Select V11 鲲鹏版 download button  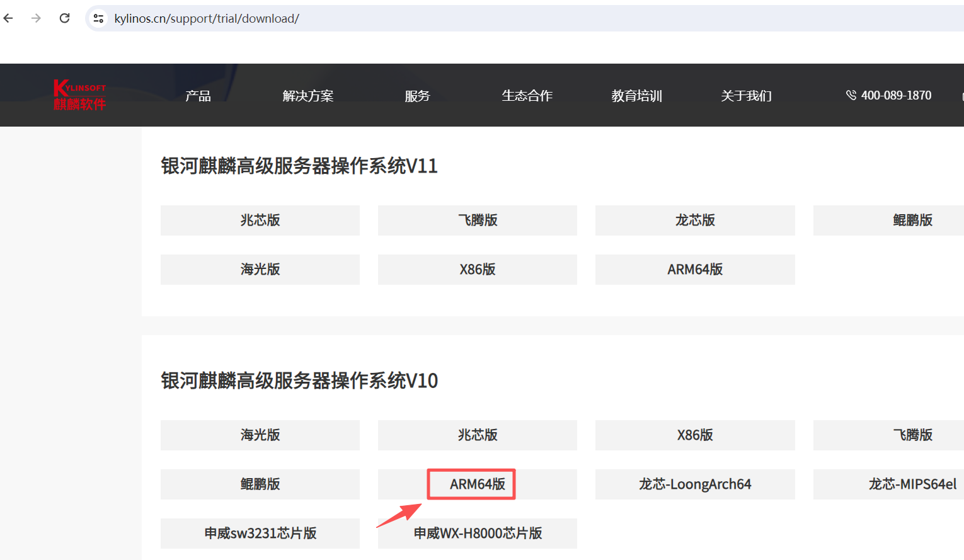[x=888, y=220]
